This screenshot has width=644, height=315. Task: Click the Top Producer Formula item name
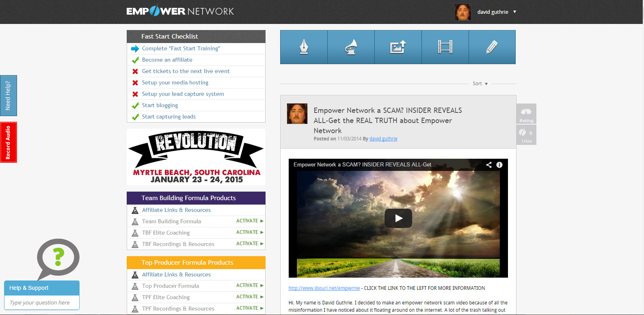click(171, 286)
